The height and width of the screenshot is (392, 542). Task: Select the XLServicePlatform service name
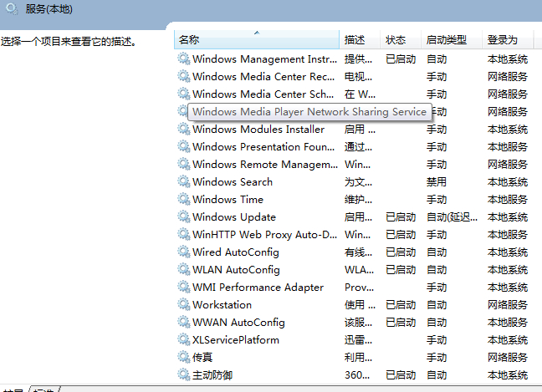[x=236, y=340]
